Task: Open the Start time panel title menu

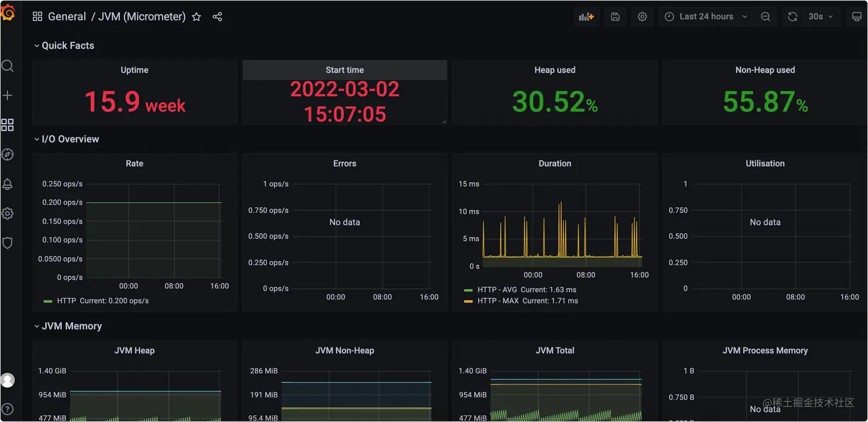Action: pyautogui.click(x=344, y=70)
